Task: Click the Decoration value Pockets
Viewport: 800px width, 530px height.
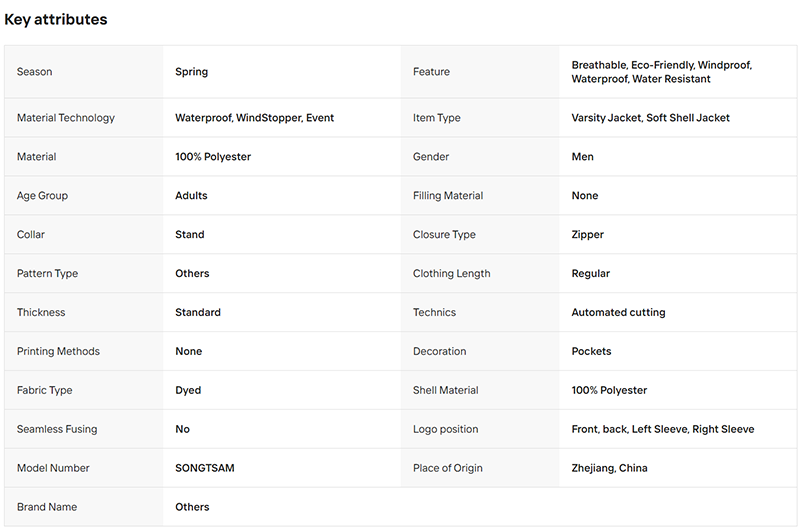Action: 591,351
